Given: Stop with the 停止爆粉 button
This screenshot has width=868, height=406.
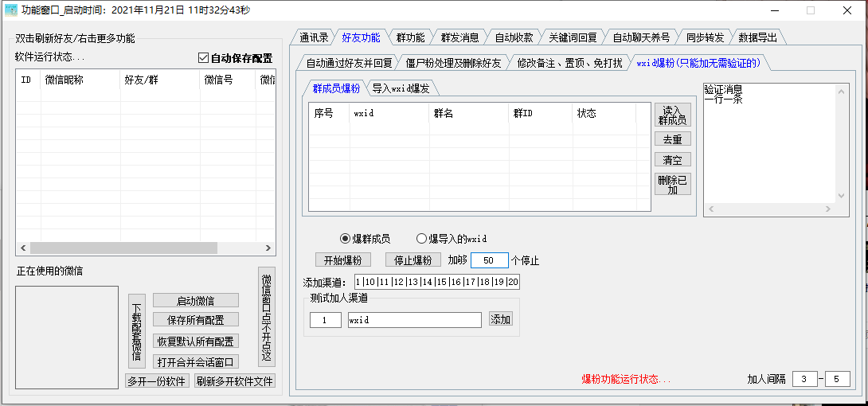Looking at the screenshot, I should click(413, 260).
